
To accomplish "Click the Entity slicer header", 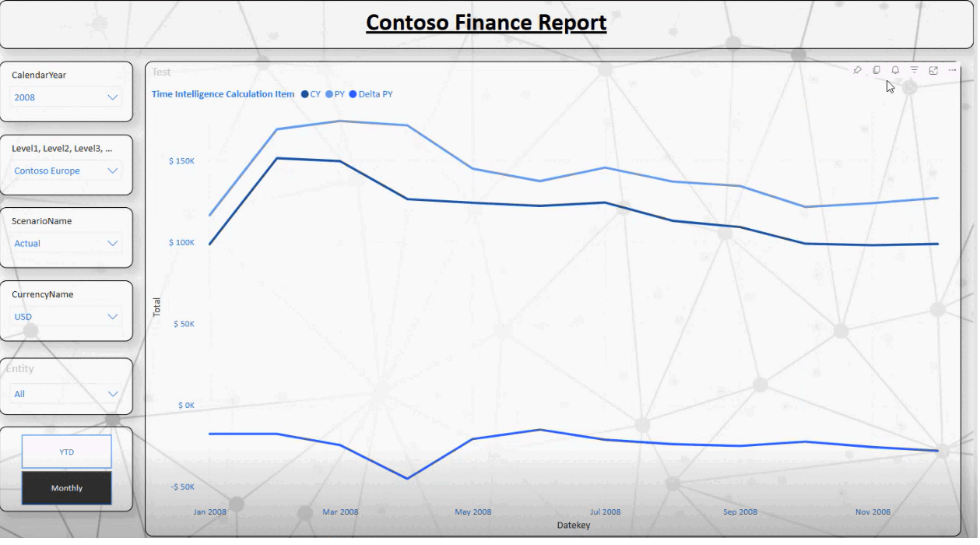I will coord(20,369).
